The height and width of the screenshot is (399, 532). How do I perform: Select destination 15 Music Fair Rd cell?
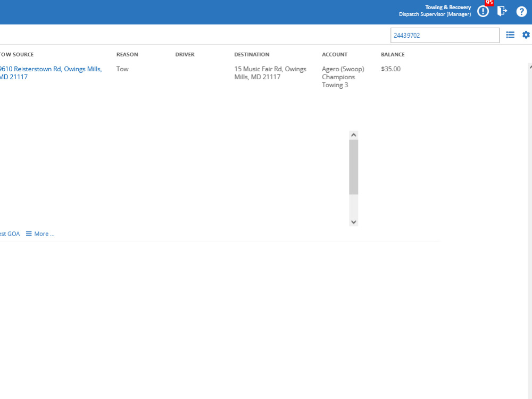coord(270,73)
